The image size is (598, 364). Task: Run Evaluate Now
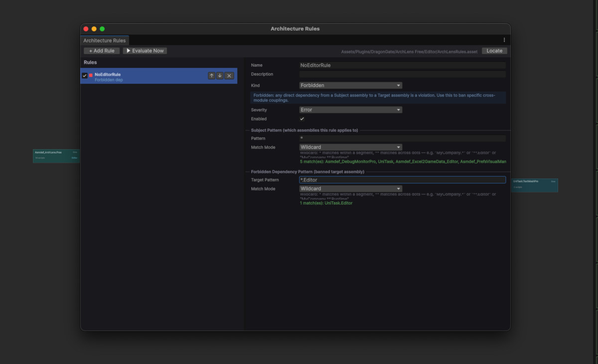(145, 51)
